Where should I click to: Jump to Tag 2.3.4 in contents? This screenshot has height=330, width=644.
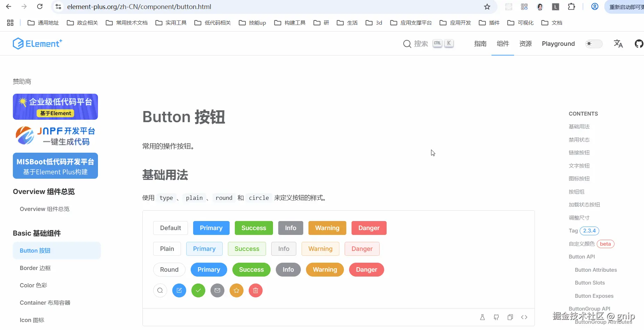click(584, 231)
